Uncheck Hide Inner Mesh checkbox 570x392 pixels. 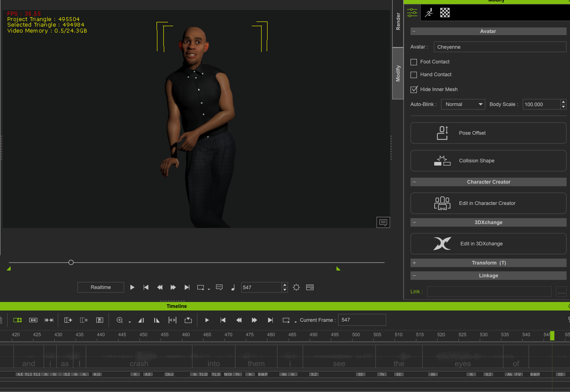[414, 90]
